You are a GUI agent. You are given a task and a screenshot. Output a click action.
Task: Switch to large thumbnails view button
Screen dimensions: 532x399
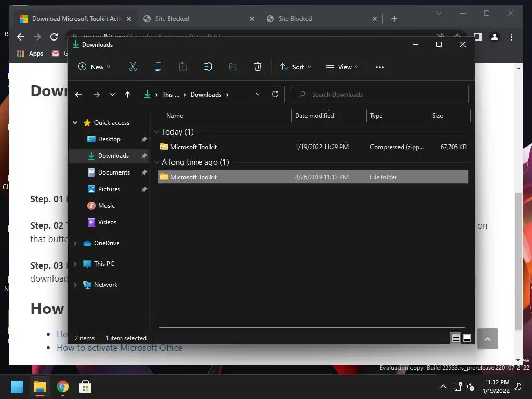click(x=467, y=338)
